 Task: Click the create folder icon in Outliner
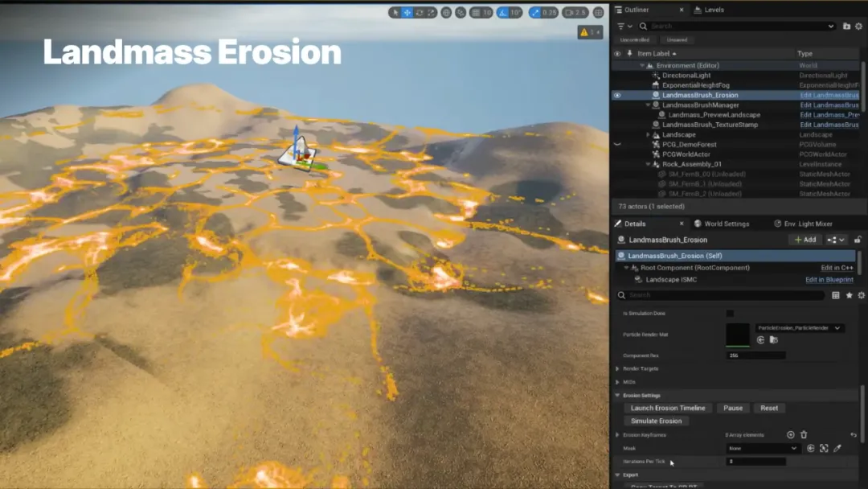[846, 26]
